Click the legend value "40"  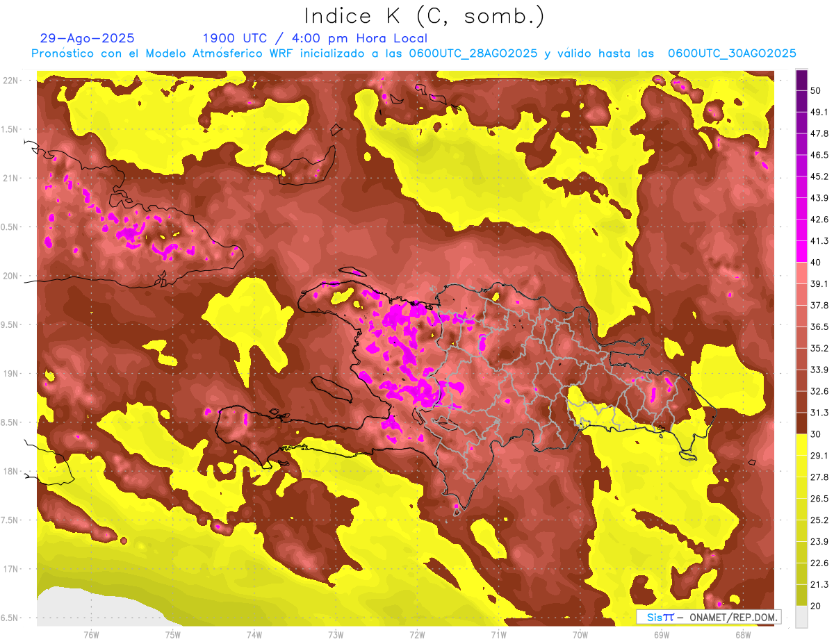[817, 263]
